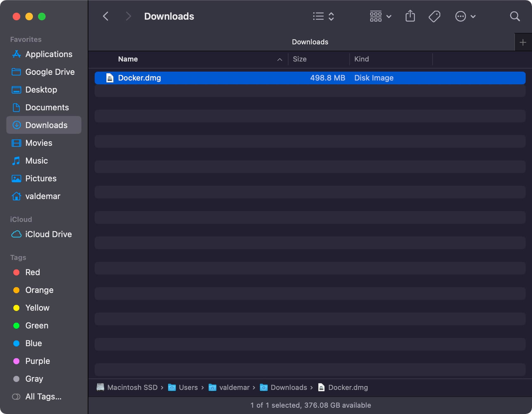The height and width of the screenshot is (414, 532).
Task: Filter by the Orange tag
Action: pos(44,290)
